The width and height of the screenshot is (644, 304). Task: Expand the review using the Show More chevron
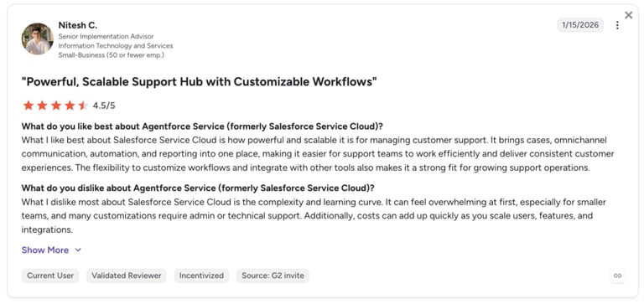(x=78, y=250)
